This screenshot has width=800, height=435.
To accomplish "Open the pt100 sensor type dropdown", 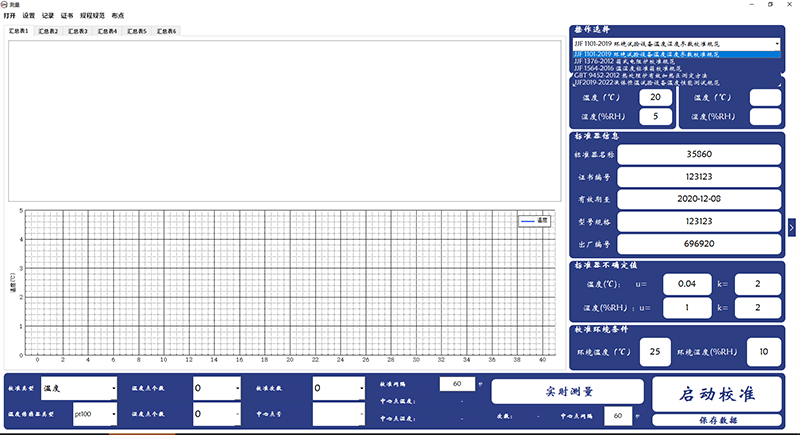I will 95,414.
